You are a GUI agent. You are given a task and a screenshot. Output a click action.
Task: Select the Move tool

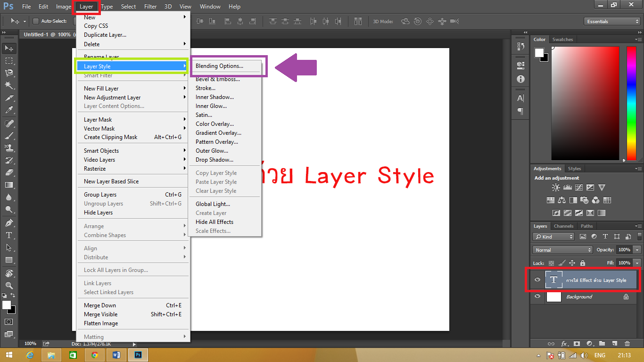click(x=9, y=48)
